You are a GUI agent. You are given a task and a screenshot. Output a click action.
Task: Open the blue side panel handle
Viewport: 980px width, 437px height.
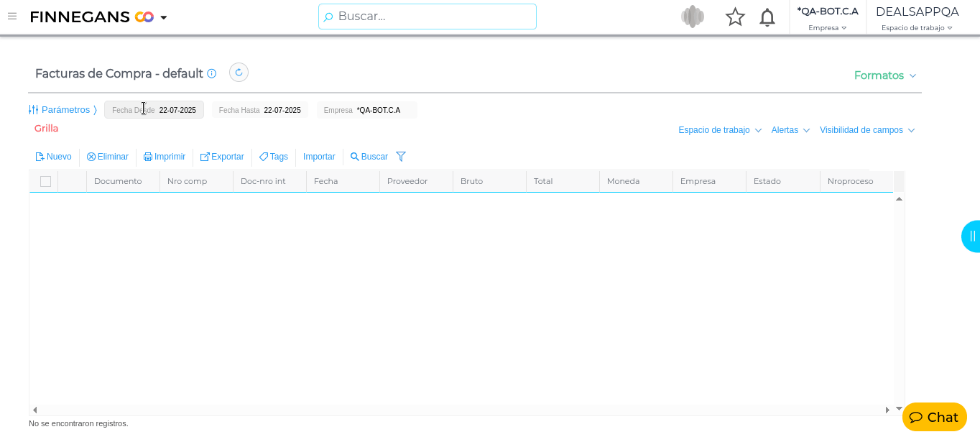click(971, 236)
